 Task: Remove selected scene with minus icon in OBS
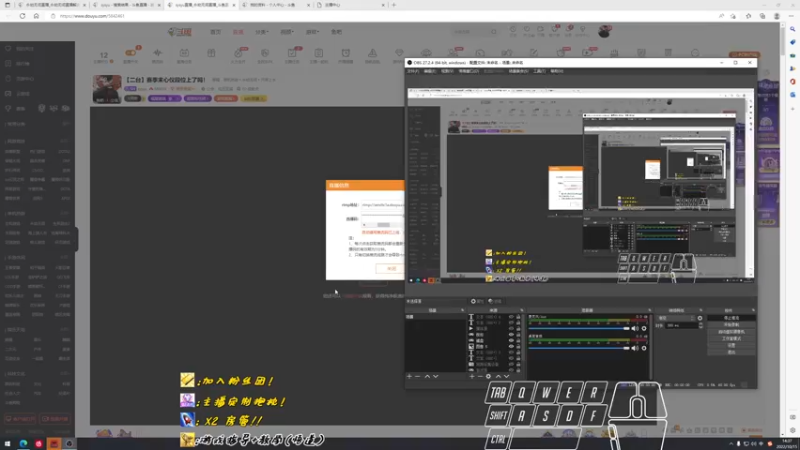pos(418,377)
